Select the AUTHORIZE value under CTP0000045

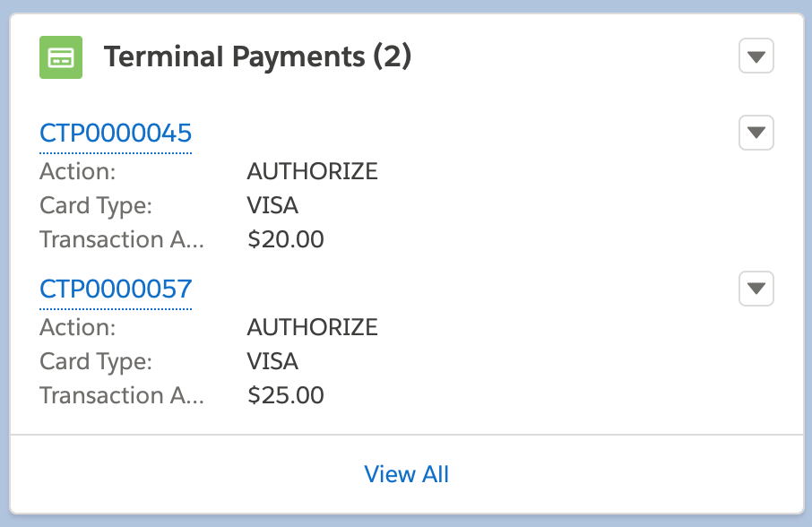[312, 171]
